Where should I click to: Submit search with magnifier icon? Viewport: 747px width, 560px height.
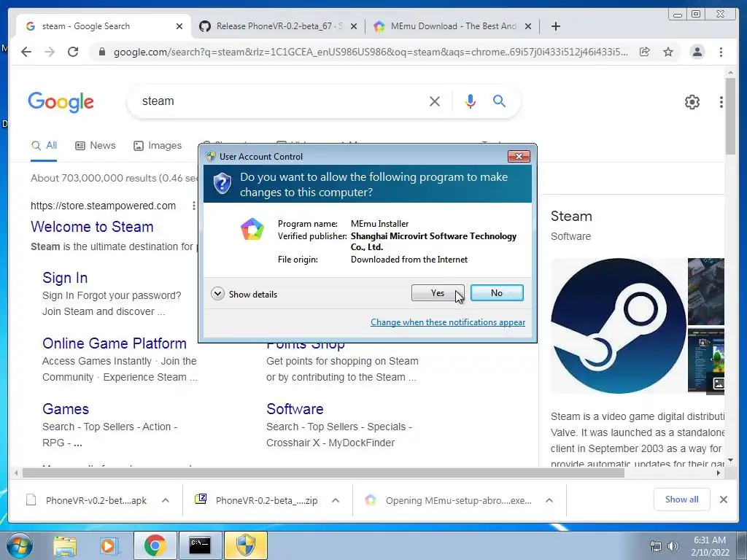[x=499, y=101]
